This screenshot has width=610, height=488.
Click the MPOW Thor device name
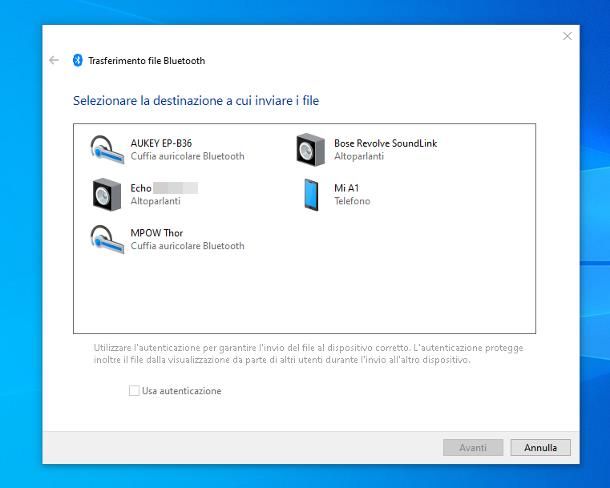point(156,233)
